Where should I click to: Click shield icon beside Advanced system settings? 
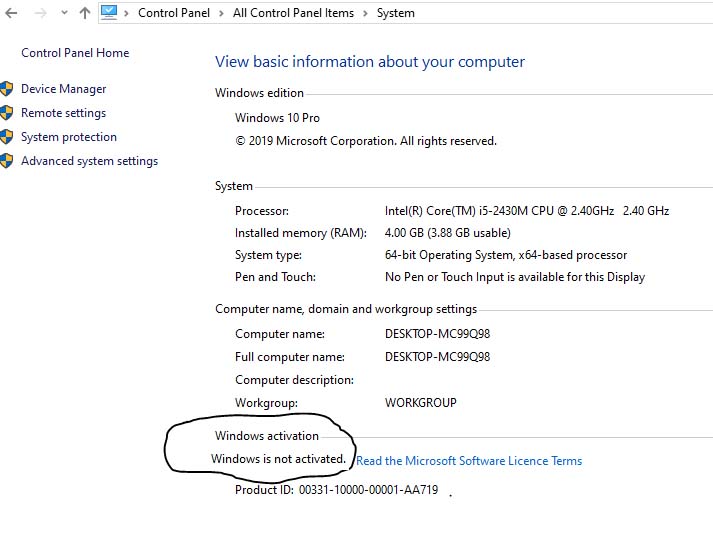6,161
